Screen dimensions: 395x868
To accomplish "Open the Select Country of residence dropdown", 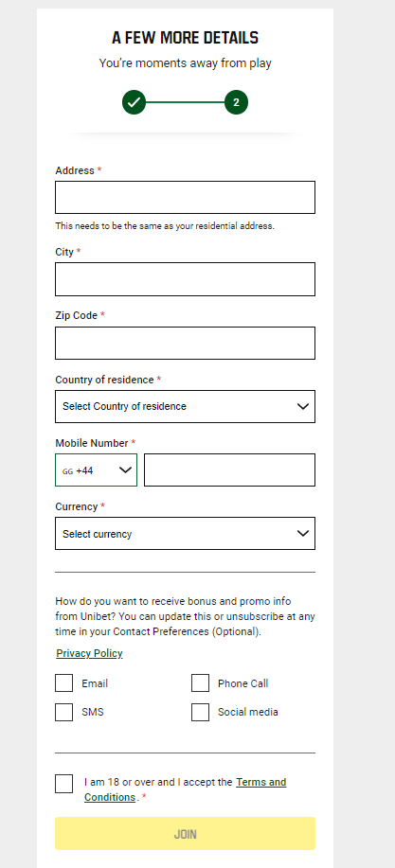I will pos(185,406).
